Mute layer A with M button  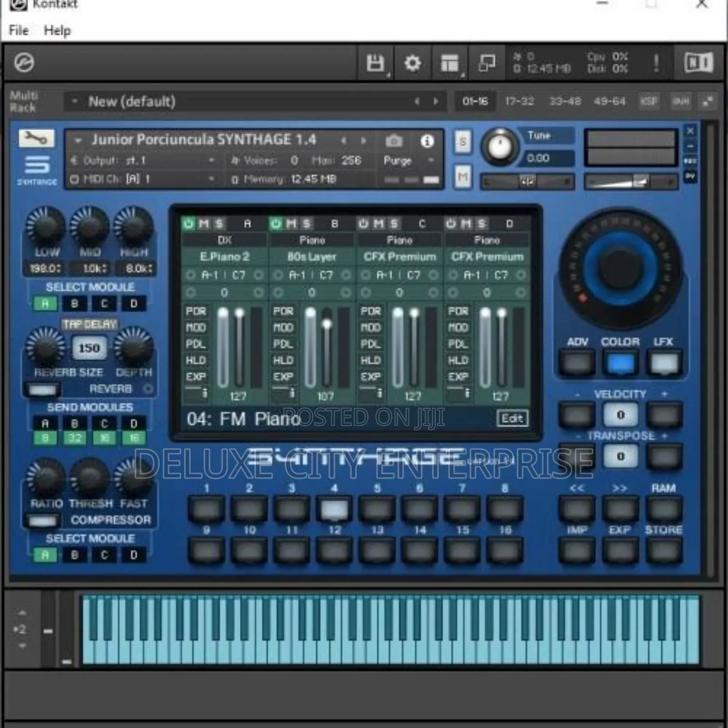click(204, 223)
